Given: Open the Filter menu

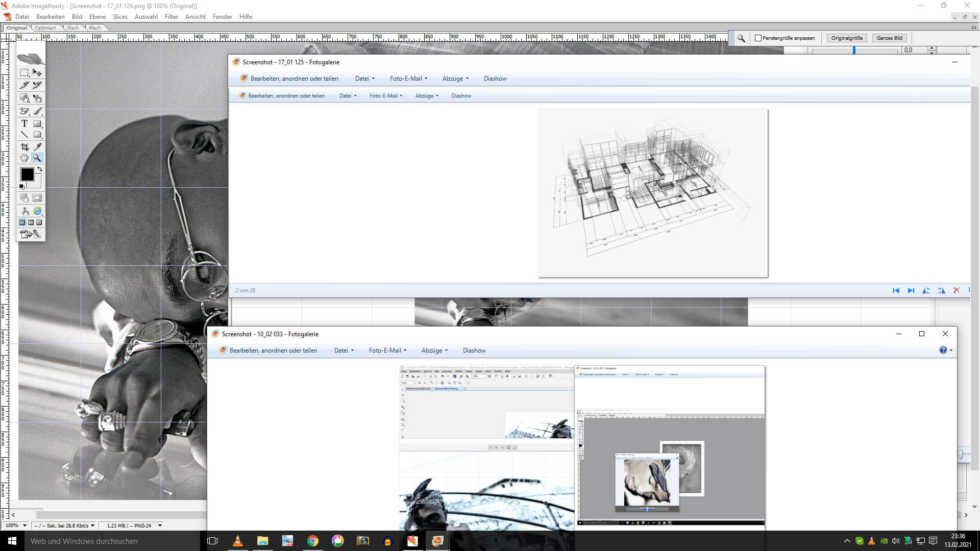Looking at the screenshot, I should tap(171, 17).
